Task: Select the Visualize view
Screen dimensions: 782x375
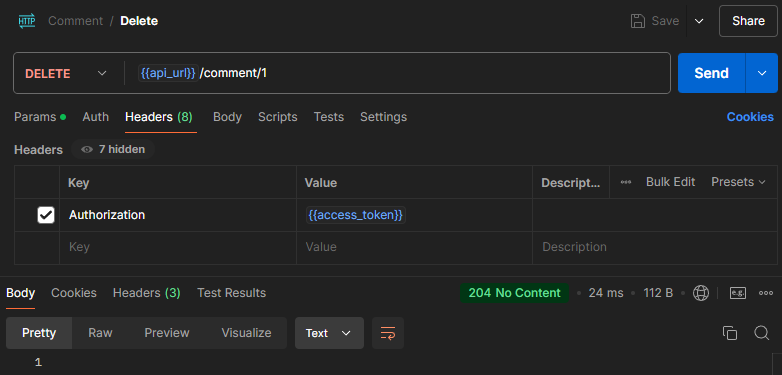Action: [x=246, y=333]
